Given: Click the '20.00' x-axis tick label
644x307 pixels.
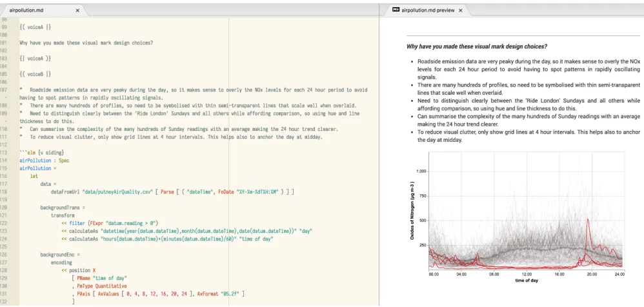Looking at the screenshot, I should coord(591,274).
